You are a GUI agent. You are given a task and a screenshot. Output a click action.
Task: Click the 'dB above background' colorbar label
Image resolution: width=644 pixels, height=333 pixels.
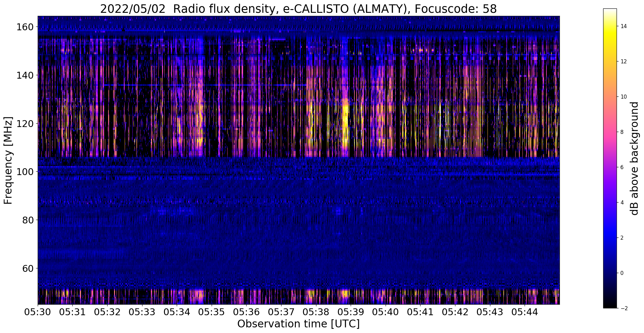634,158
